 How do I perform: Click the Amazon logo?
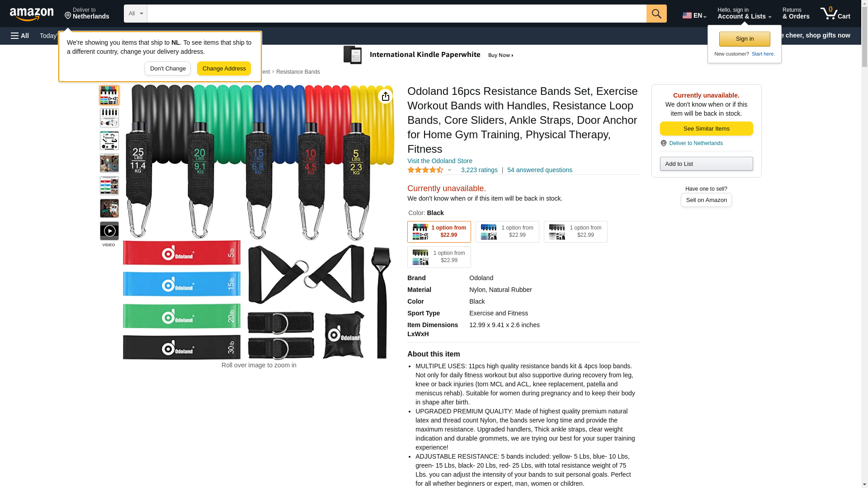point(32,14)
